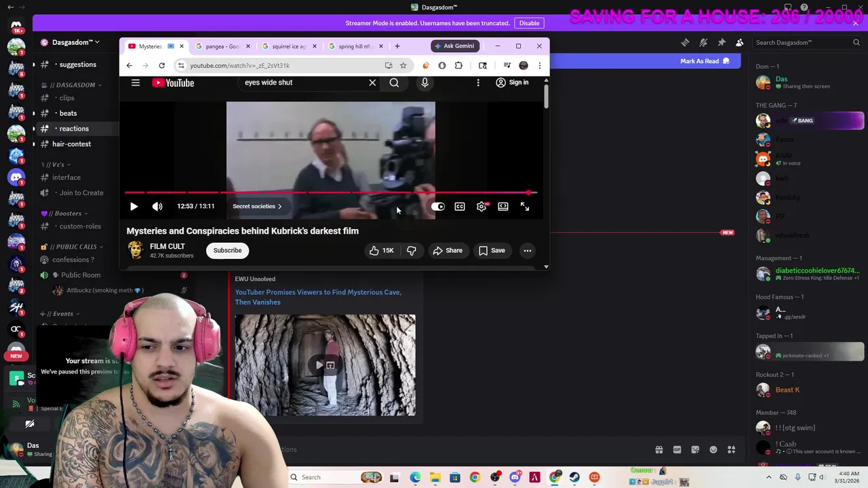Viewport: 868px width, 488px height.
Task: Collapse the // Boosters category
Action: tap(64, 213)
